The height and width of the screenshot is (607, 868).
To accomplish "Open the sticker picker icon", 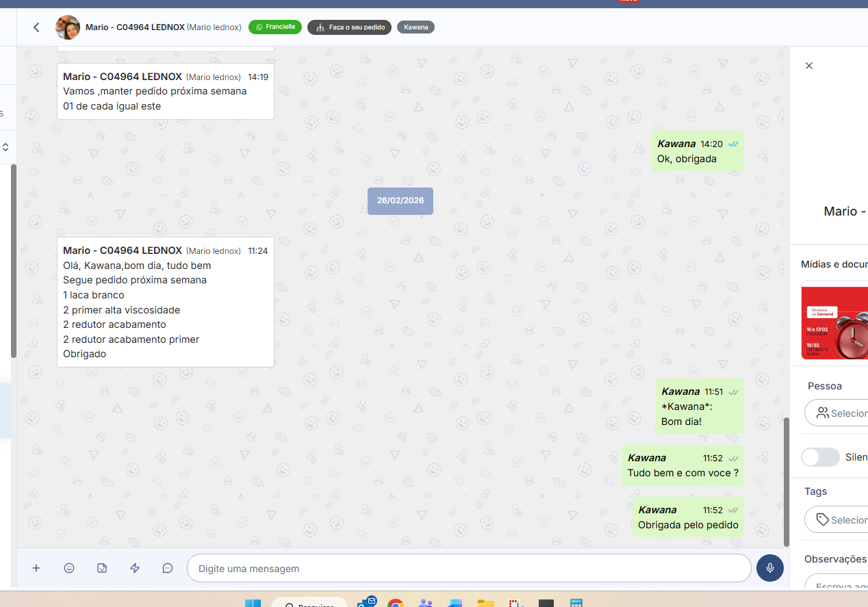I will [x=102, y=568].
